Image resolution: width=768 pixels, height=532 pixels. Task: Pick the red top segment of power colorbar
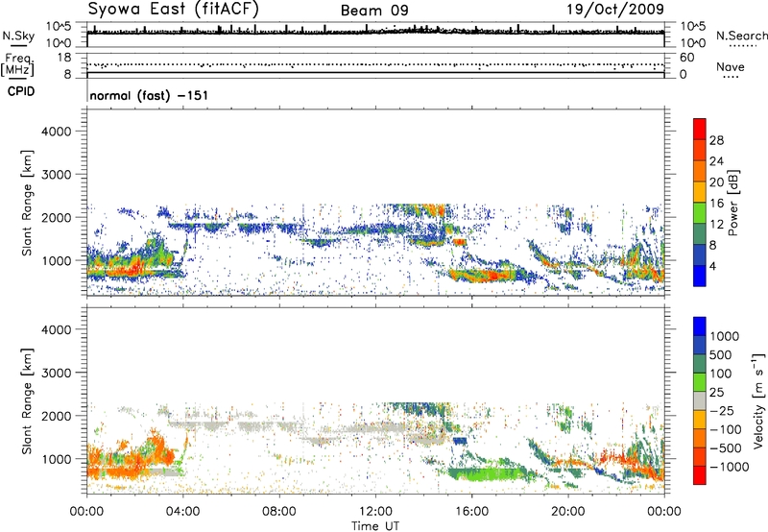[x=700, y=130]
